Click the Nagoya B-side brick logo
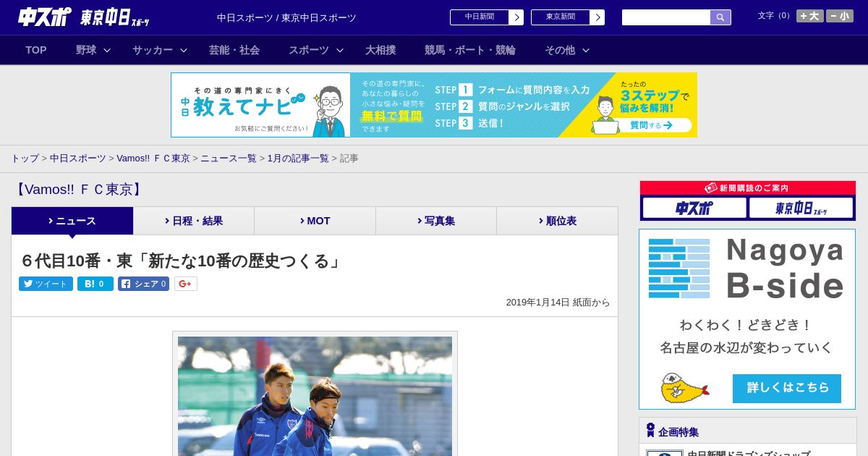 coord(679,269)
